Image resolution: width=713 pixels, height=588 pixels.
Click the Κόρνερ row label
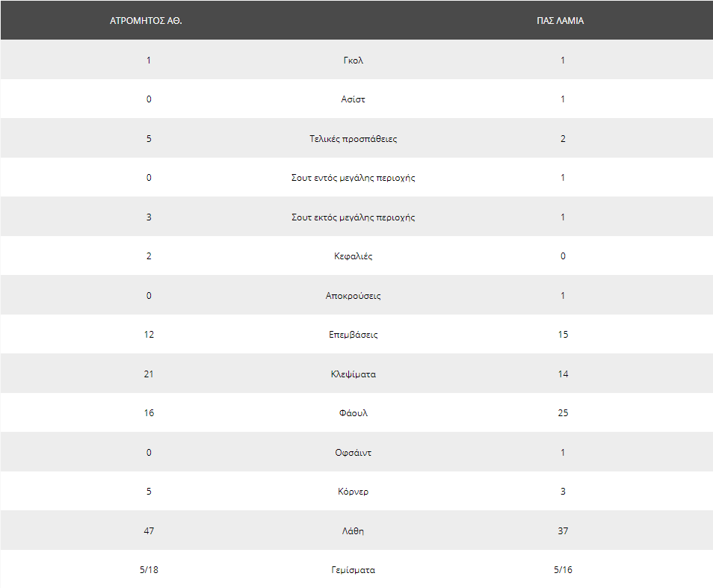pos(354,491)
